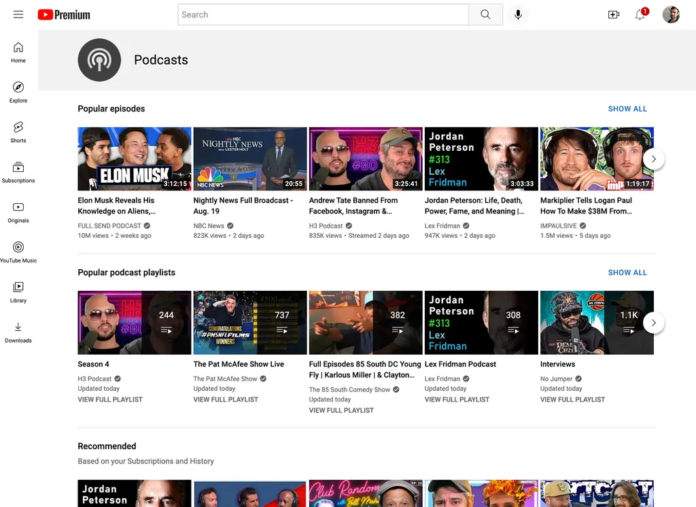Open the Create video icon
Viewport: 696px width, 507px height.
[x=613, y=14]
